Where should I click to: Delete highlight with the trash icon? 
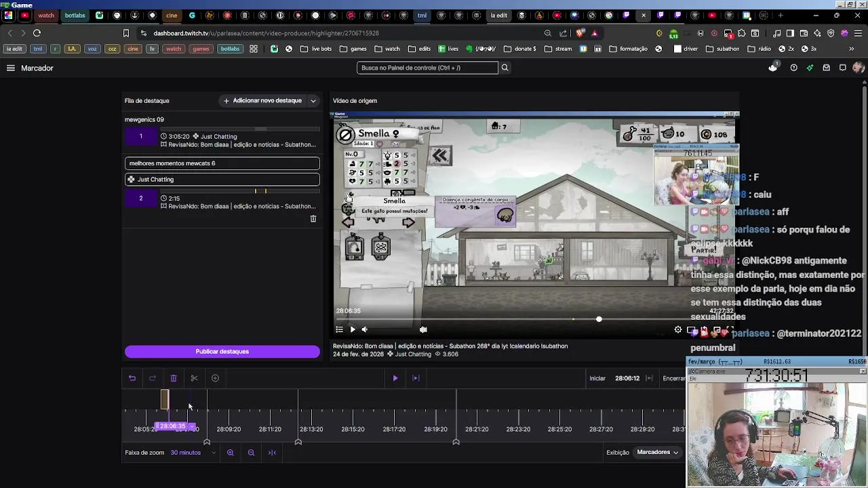pyautogui.click(x=313, y=219)
